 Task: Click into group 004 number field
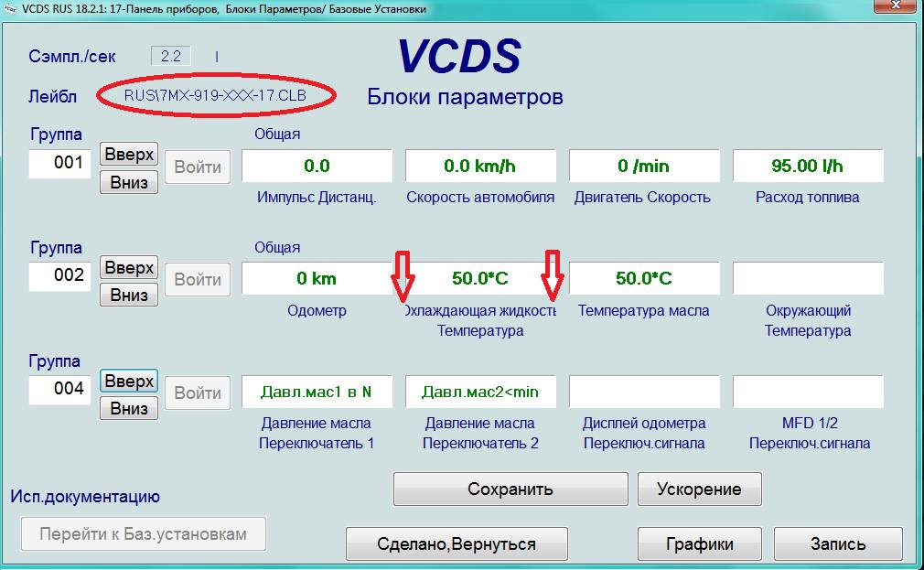pos(60,389)
